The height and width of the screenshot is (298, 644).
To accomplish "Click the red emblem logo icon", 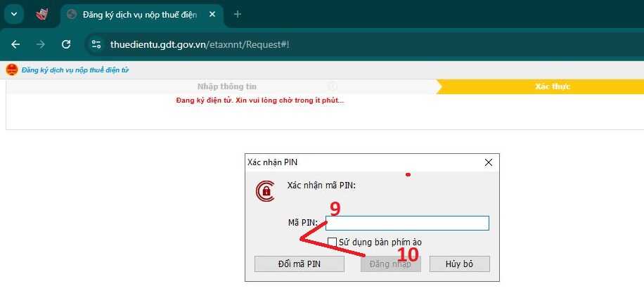I will 11,70.
